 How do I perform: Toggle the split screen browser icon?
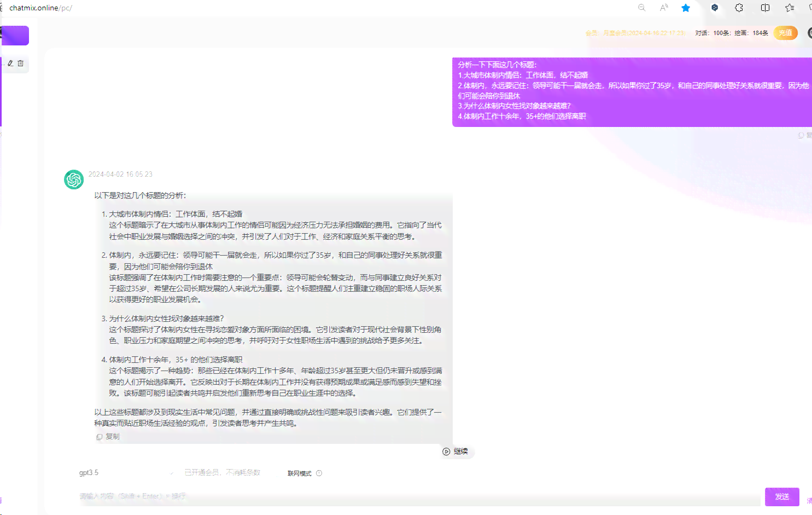[765, 8]
